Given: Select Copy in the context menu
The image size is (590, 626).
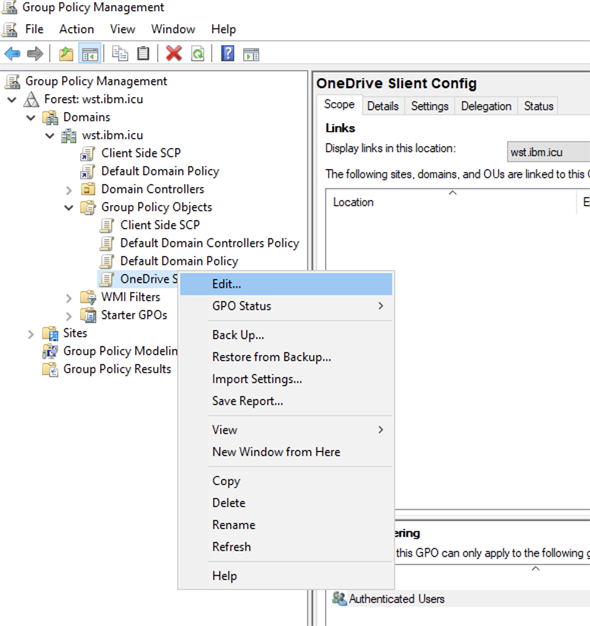Looking at the screenshot, I should (x=286, y=481).
